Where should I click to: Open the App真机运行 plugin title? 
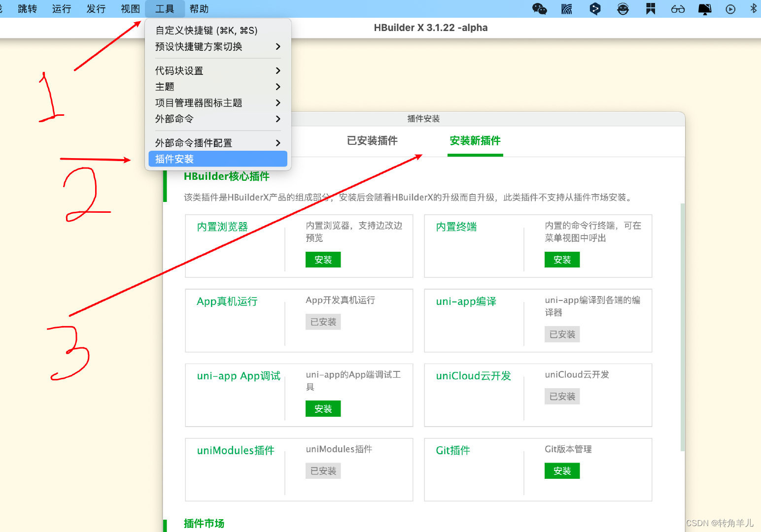point(227,301)
